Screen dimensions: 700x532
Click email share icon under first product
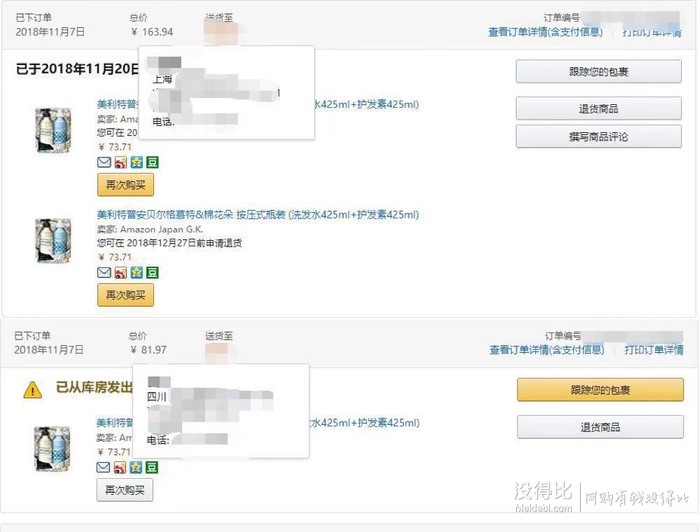104,162
